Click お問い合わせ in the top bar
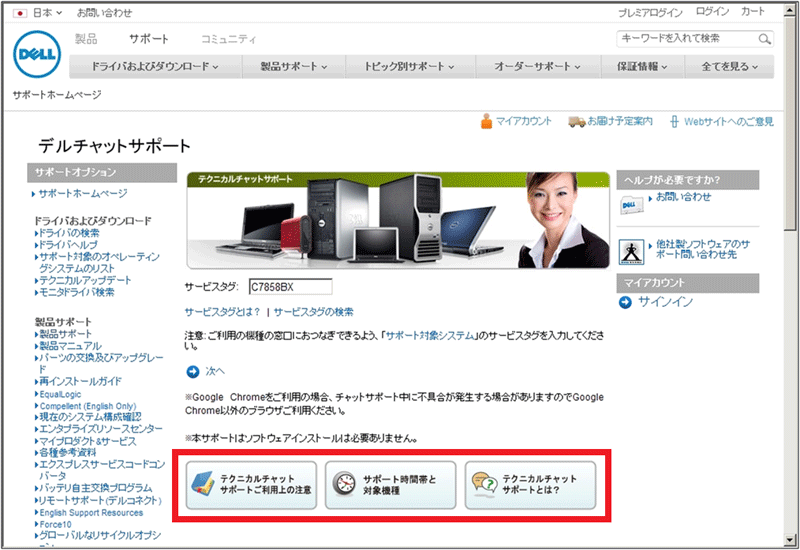 point(104,13)
